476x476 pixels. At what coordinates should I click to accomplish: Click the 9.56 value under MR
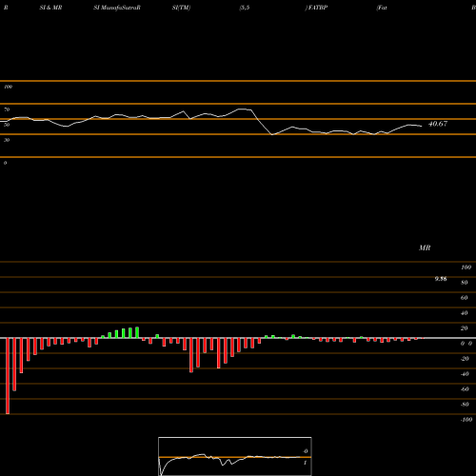click(x=441, y=279)
